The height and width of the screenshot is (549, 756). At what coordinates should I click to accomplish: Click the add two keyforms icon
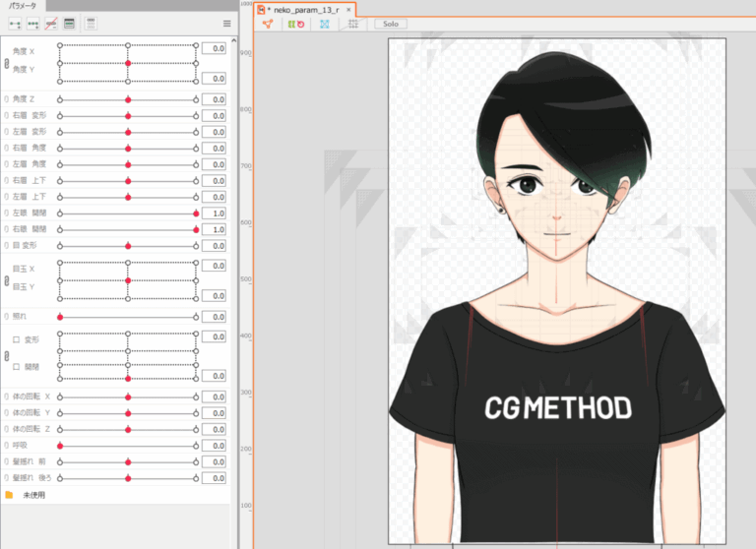[15, 22]
